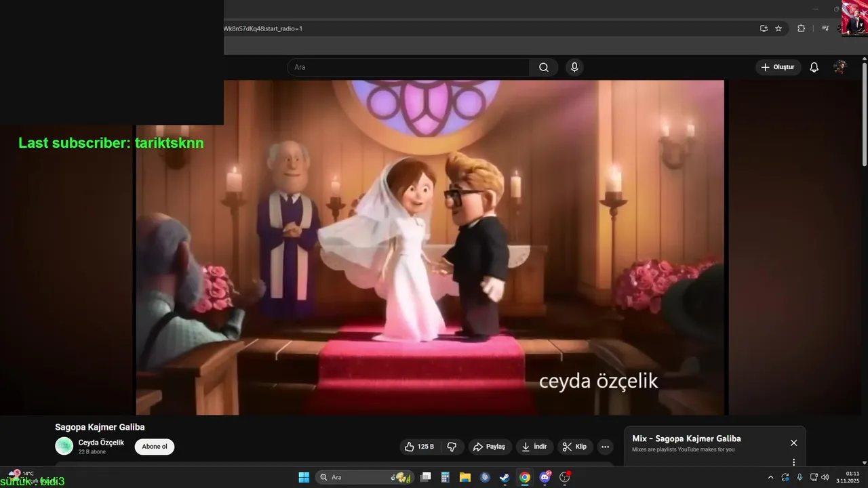The image size is (868, 488).
Task: Click the sync refresh tray icon
Action: coord(785,477)
